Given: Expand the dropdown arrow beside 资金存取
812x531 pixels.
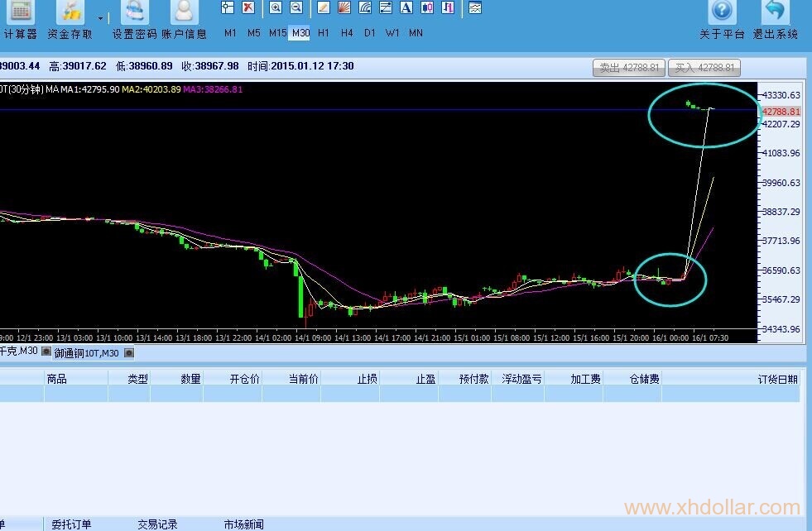Looking at the screenshot, I should (x=100, y=17).
